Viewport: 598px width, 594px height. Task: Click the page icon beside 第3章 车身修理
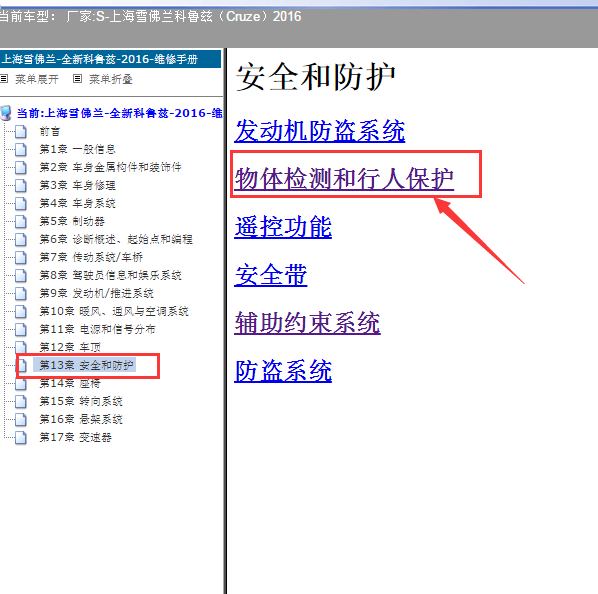(x=21, y=185)
